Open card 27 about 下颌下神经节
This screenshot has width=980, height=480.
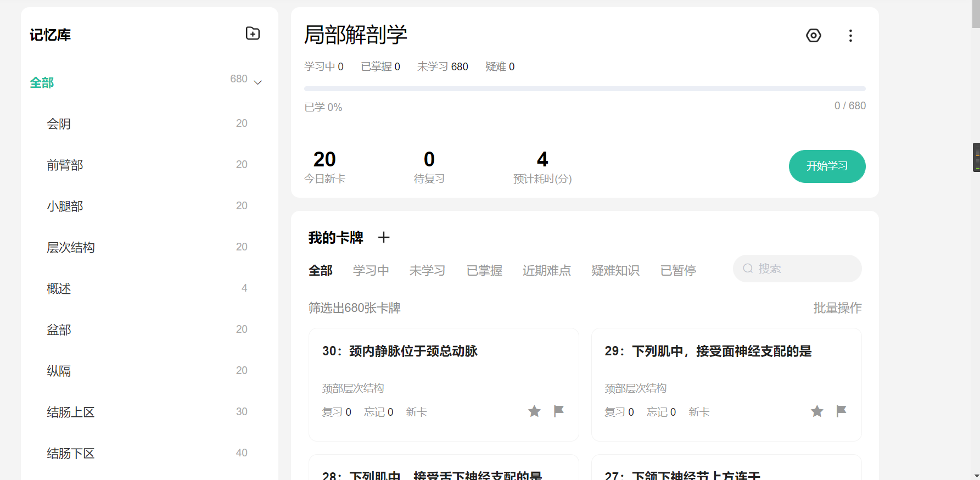coord(726,467)
